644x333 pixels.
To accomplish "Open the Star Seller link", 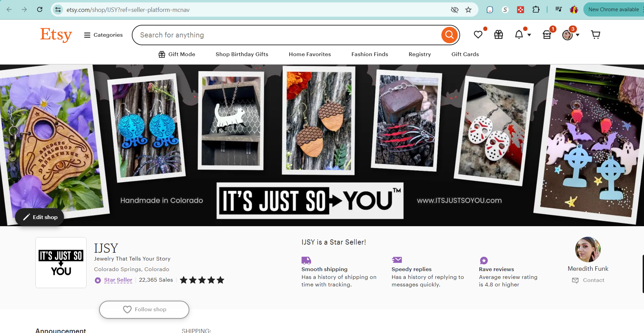I will [118, 280].
